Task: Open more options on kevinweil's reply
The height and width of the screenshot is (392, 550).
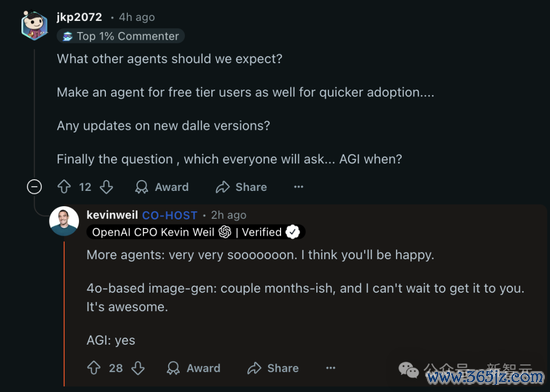Action: coord(330,368)
